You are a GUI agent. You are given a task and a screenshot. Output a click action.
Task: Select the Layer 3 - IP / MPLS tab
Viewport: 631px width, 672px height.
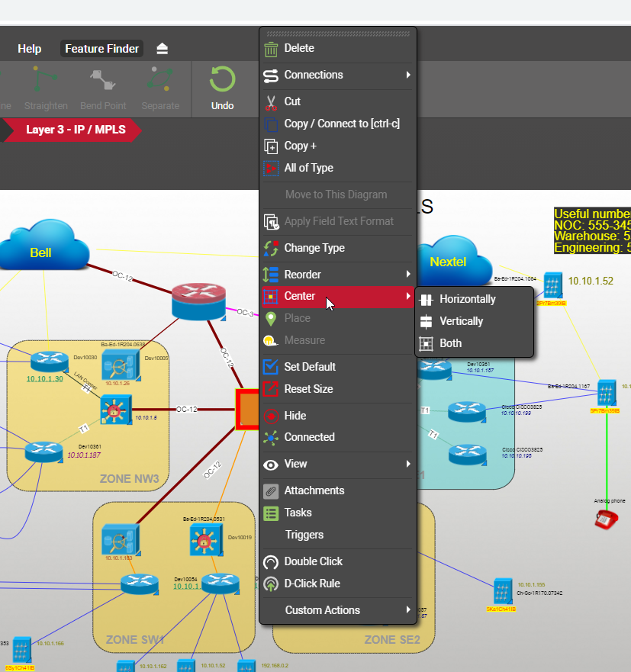75,130
